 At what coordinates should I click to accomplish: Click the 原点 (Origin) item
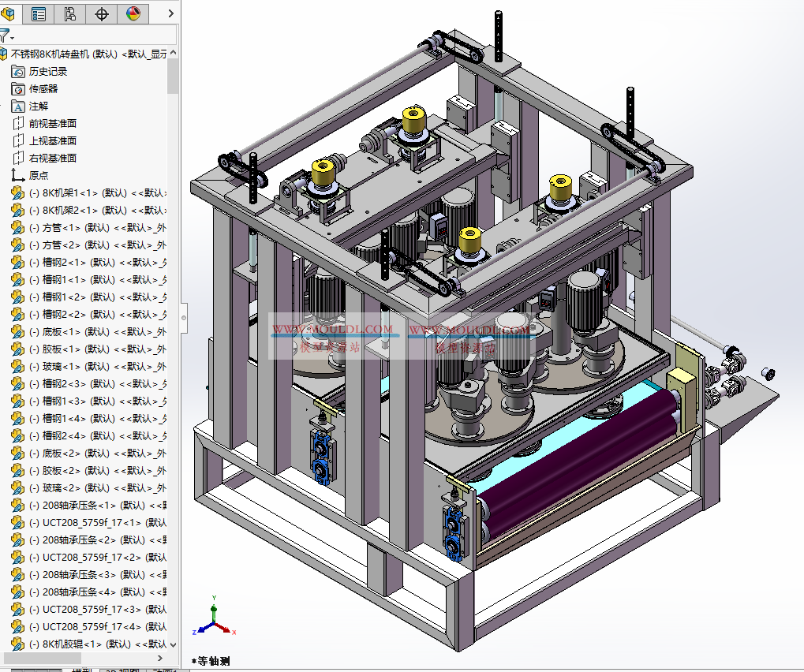click(x=39, y=174)
